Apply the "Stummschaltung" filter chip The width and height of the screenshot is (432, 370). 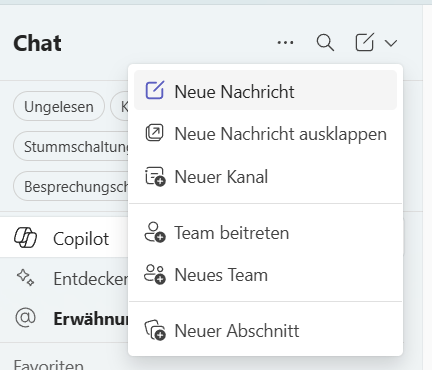[71, 146]
